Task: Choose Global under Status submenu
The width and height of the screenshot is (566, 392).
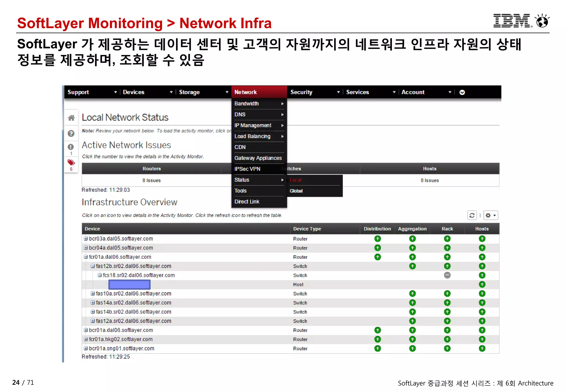Action: (315, 191)
